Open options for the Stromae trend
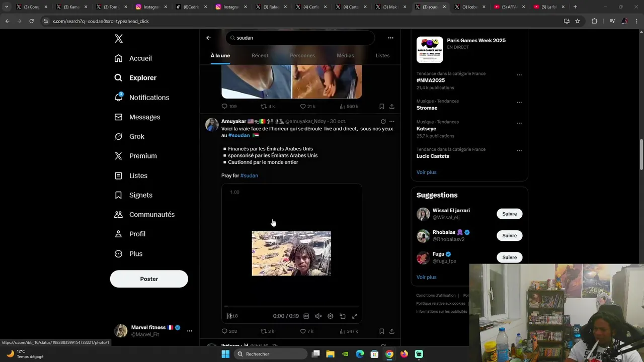This screenshot has height=362, width=644. tap(519, 103)
